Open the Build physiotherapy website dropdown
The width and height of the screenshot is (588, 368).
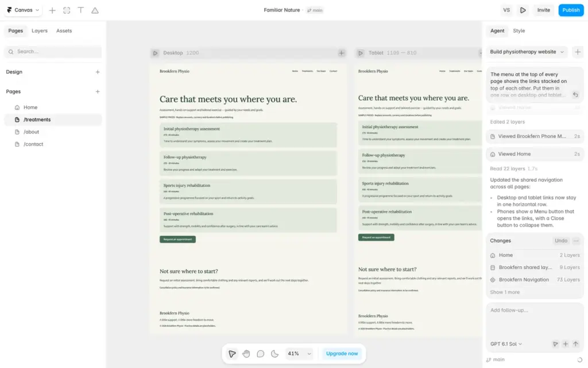pos(527,52)
